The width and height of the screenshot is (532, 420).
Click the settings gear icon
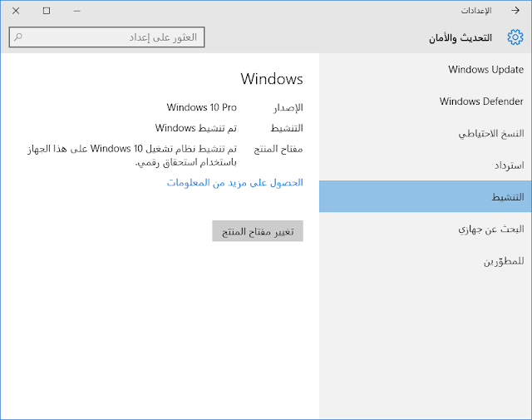coord(515,37)
